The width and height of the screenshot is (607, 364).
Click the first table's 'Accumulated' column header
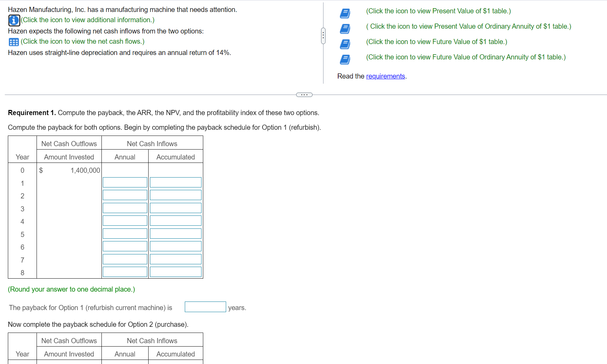tap(176, 157)
